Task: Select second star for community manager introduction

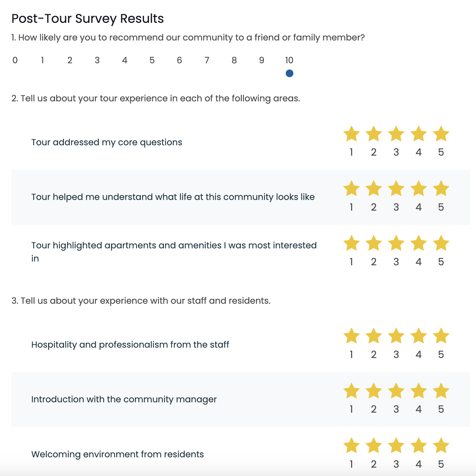Action: click(x=374, y=391)
